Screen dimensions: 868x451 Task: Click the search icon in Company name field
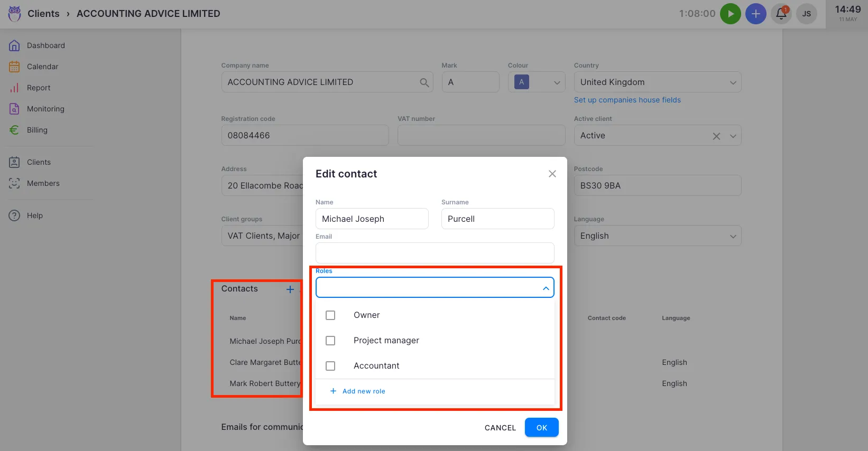424,82
